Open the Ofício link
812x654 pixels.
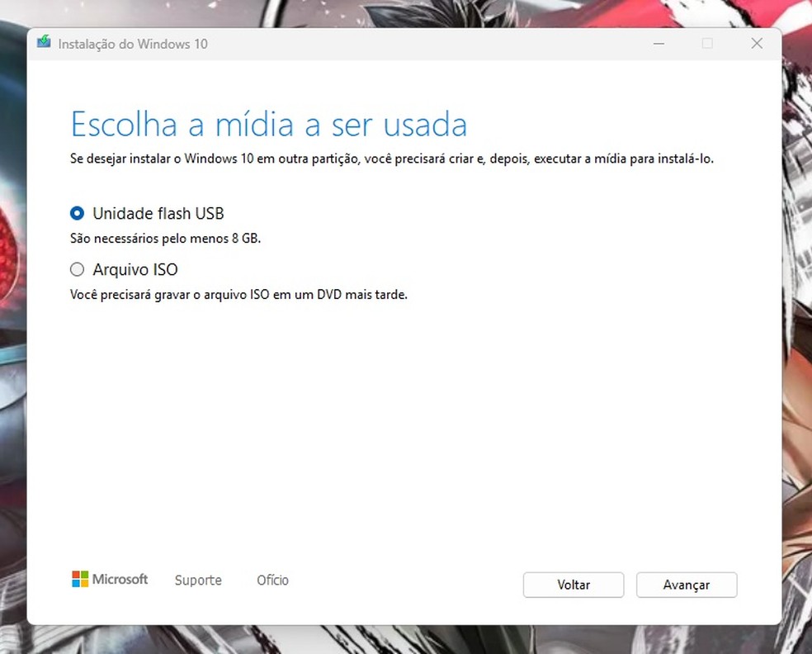272,580
